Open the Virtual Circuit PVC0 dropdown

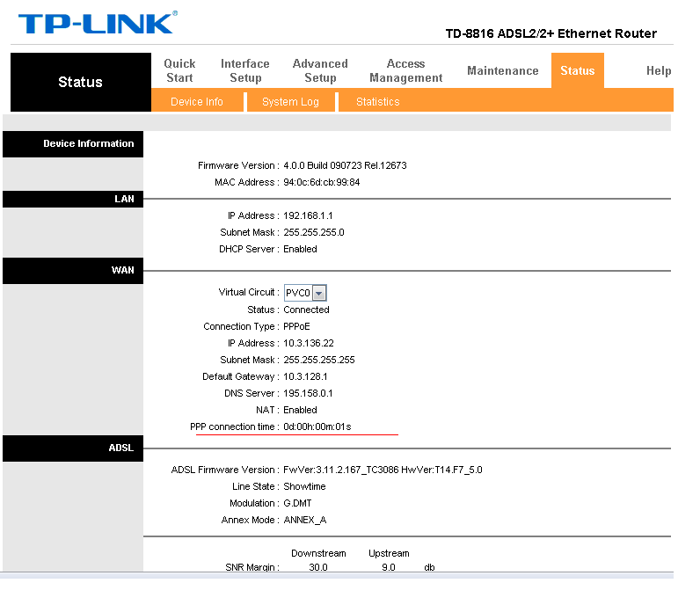pyautogui.click(x=305, y=293)
